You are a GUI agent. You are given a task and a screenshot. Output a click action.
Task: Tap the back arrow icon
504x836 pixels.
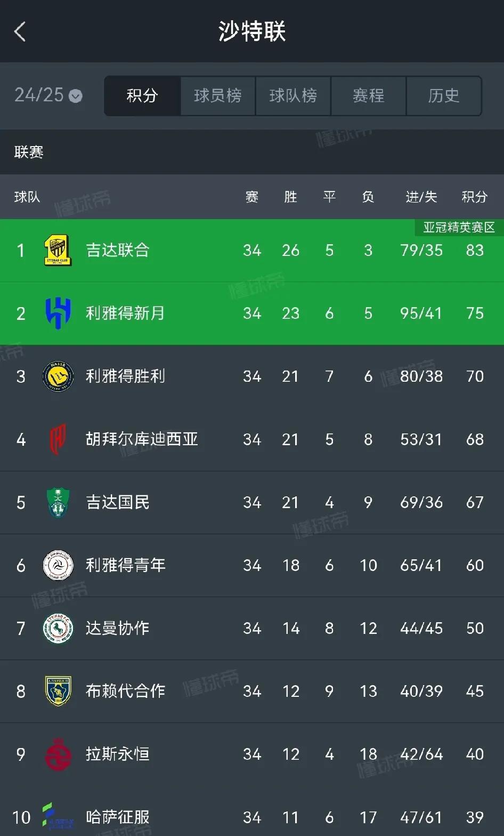(x=20, y=32)
